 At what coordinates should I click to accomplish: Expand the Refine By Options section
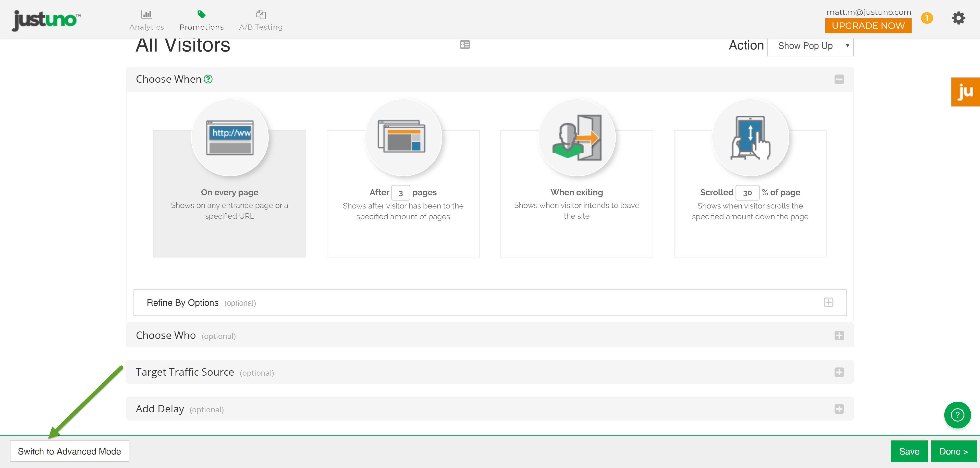[x=828, y=302]
